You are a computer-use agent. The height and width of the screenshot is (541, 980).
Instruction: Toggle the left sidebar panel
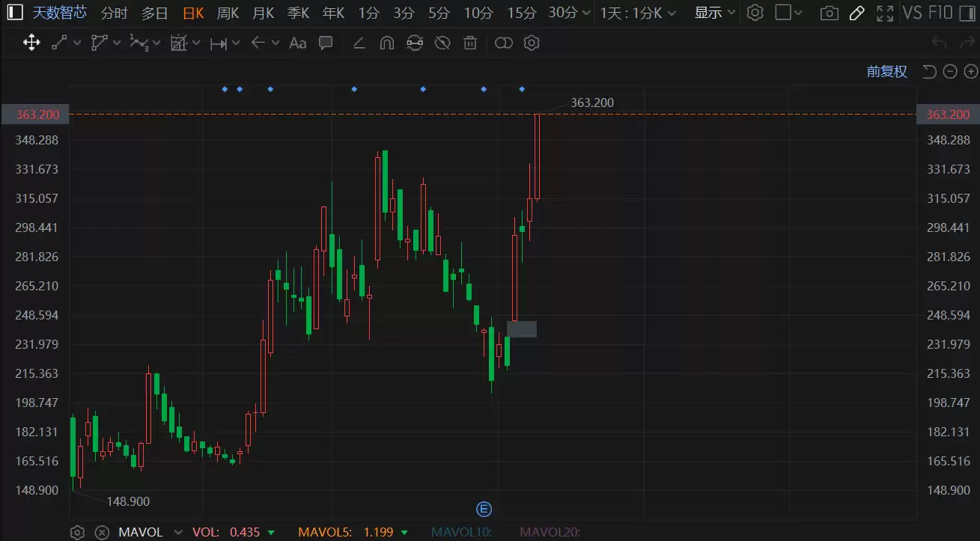pyautogui.click(x=15, y=13)
